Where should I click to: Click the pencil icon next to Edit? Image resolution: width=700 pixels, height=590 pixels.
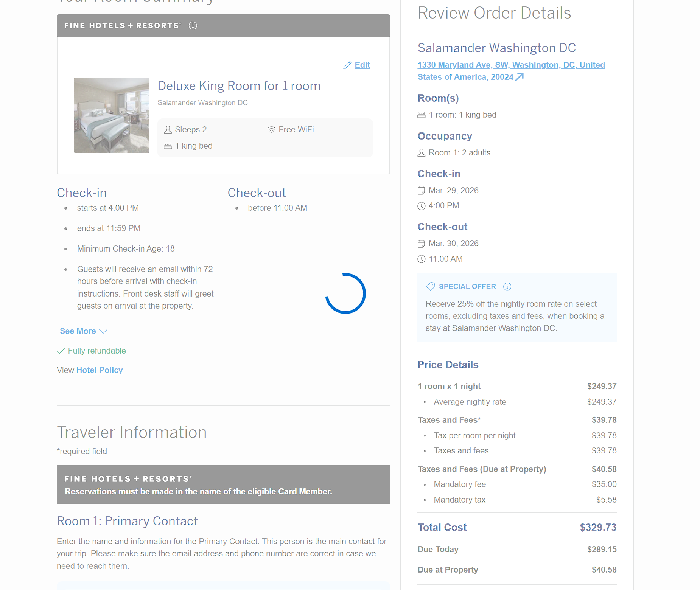(x=347, y=65)
